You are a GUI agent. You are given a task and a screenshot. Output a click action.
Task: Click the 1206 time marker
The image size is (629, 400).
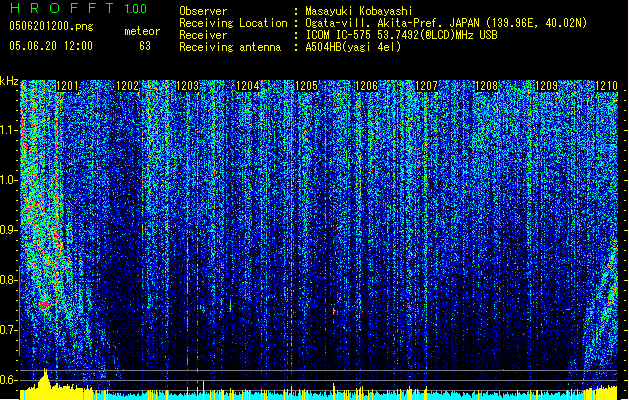[367, 86]
